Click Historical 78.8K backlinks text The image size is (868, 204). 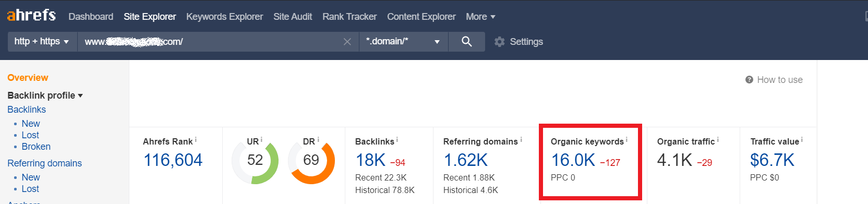(385, 190)
